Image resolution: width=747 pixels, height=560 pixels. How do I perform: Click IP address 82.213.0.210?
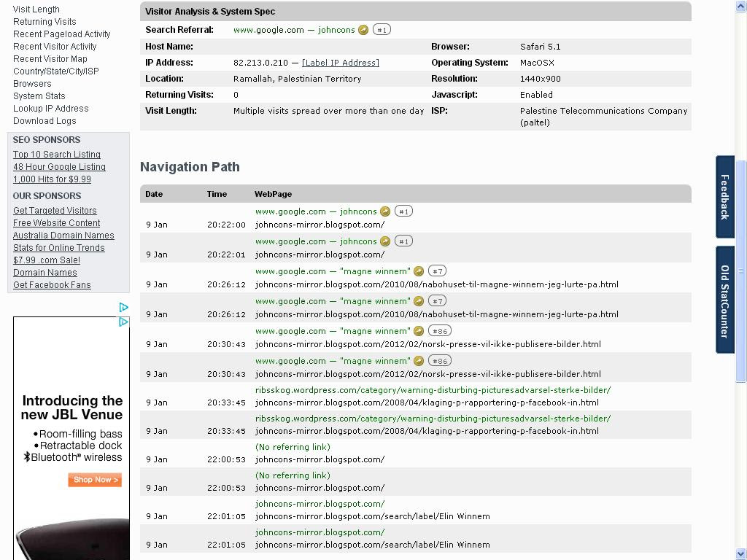point(260,63)
